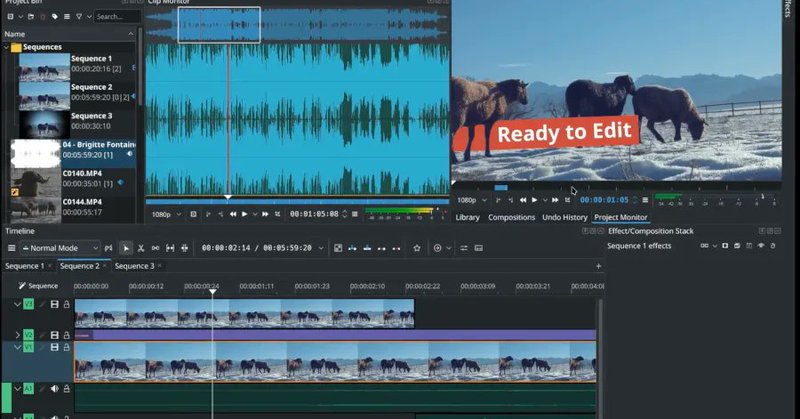The image size is (800, 419).
Task: Open the Undo History tab
Action: 564,217
